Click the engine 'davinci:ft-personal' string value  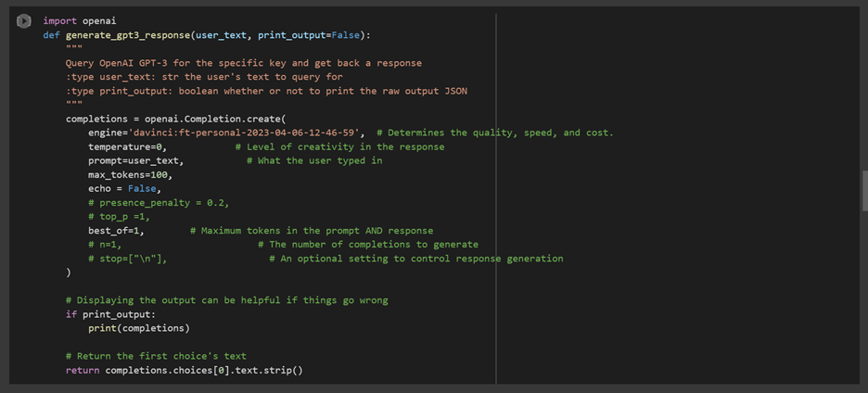tap(246, 133)
